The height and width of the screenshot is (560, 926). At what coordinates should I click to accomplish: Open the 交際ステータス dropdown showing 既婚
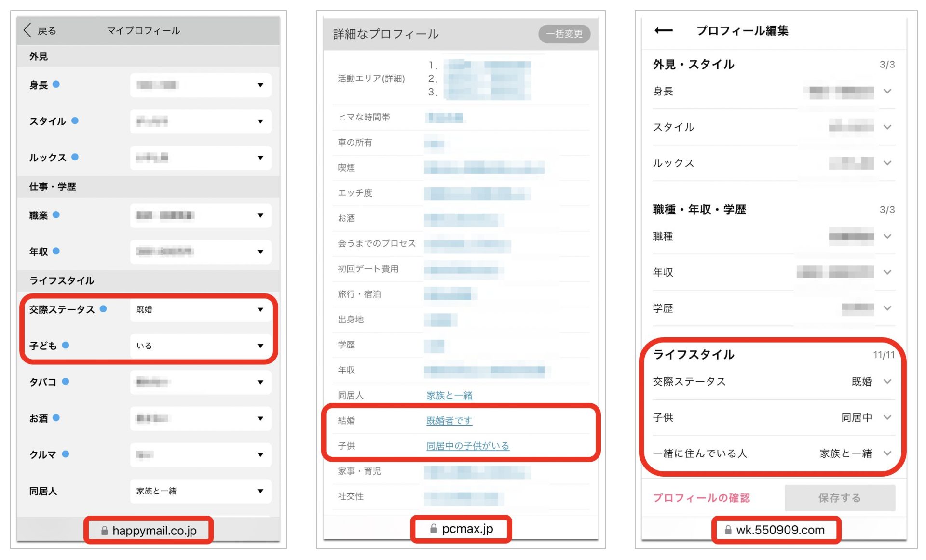click(200, 309)
